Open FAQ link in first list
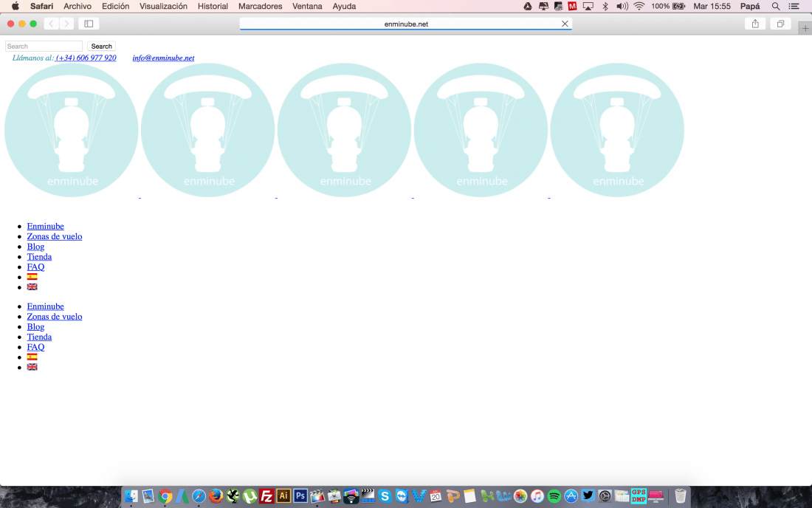 35,267
